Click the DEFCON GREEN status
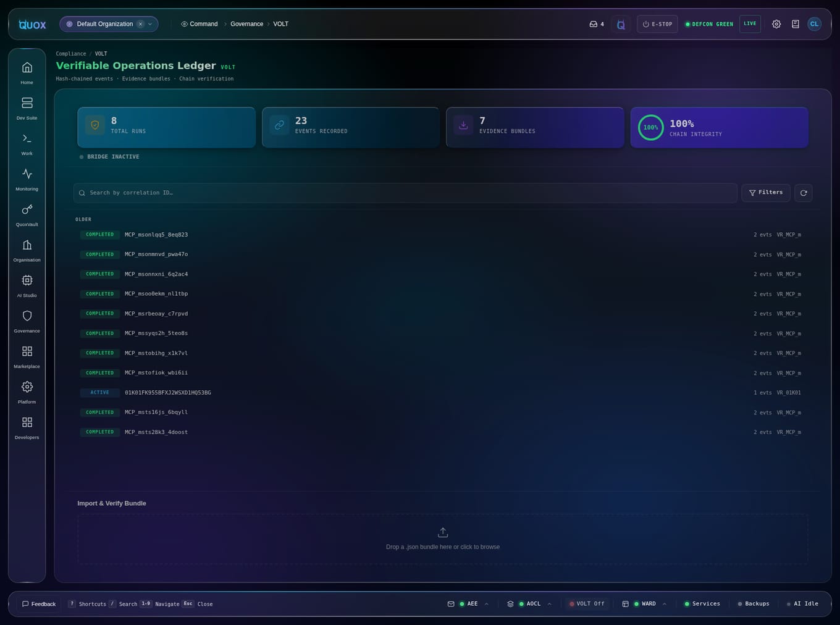The height and width of the screenshot is (625, 840). coord(708,24)
